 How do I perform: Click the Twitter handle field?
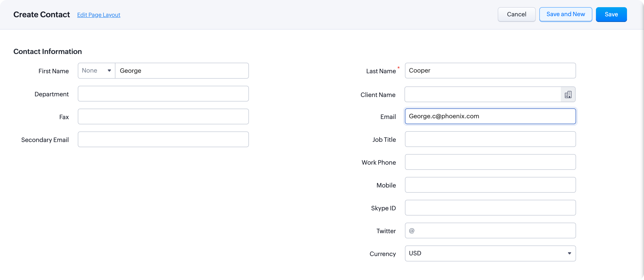[494, 230]
